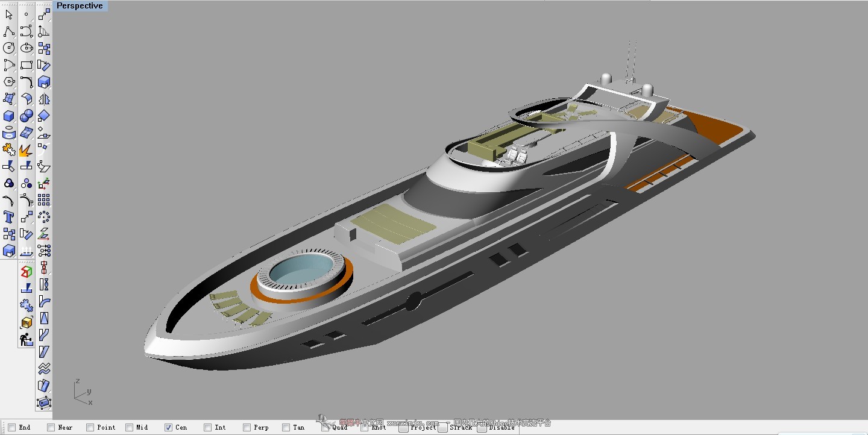868x435 pixels.
Task: Choose the red Align objects icon
Action: tap(44, 267)
